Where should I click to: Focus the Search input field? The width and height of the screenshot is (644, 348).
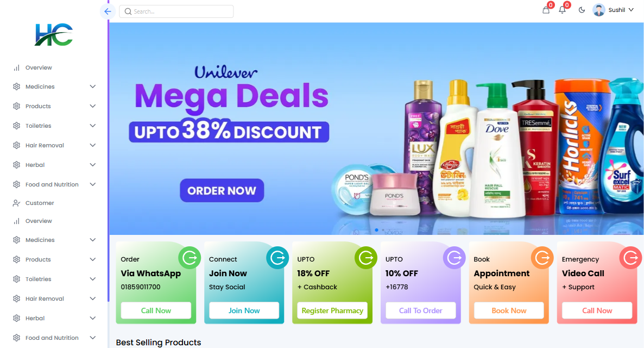pos(176,11)
